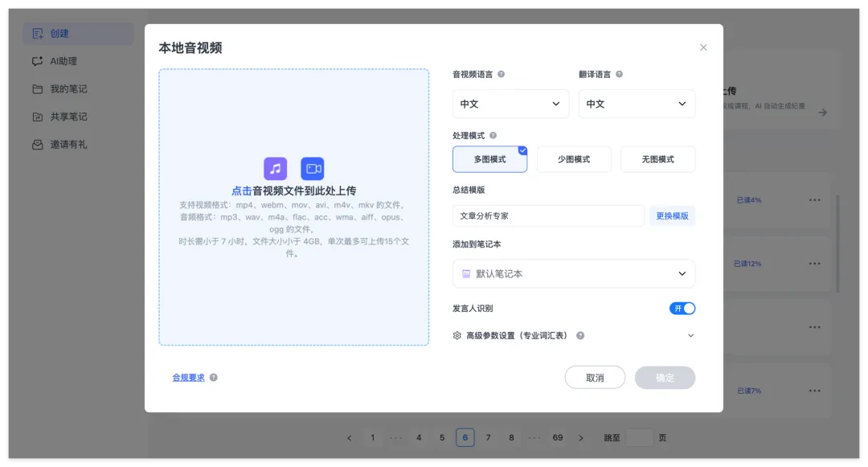Click the 邀请有礼 gift icon

[38, 145]
